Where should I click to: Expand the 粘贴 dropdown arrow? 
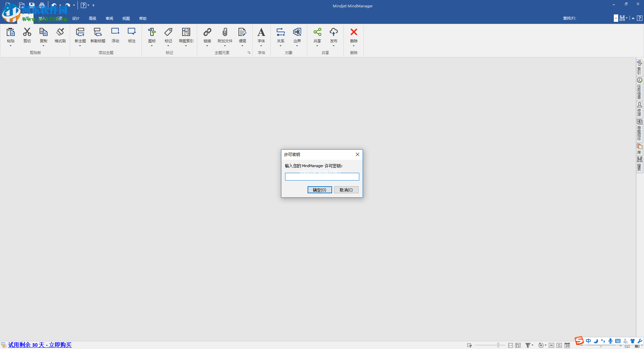pyautogui.click(x=11, y=46)
